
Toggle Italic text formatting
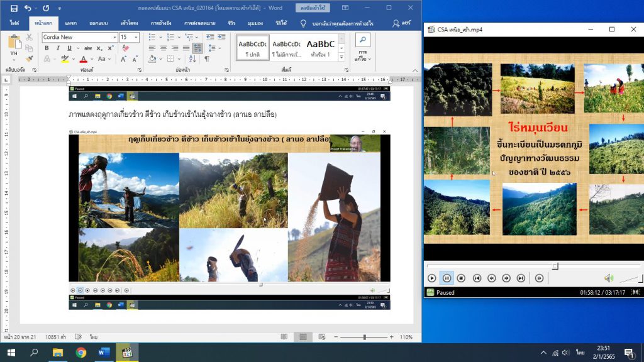[x=57, y=48]
